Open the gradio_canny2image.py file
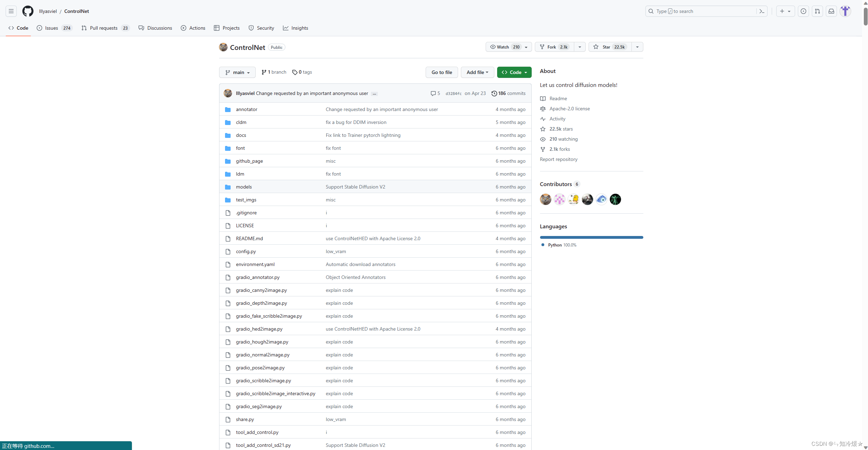Image resolution: width=868 pixels, height=450 pixels. click(261, 290)
